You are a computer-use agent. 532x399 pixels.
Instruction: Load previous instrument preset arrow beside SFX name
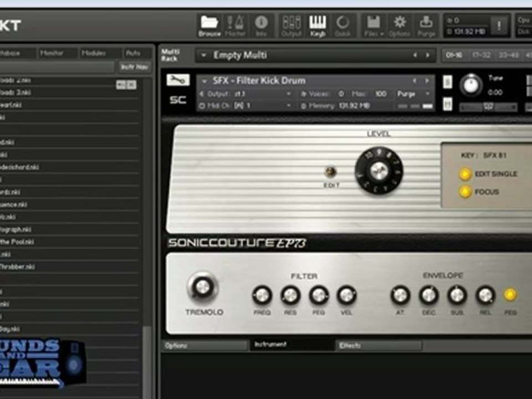(415, 81)
